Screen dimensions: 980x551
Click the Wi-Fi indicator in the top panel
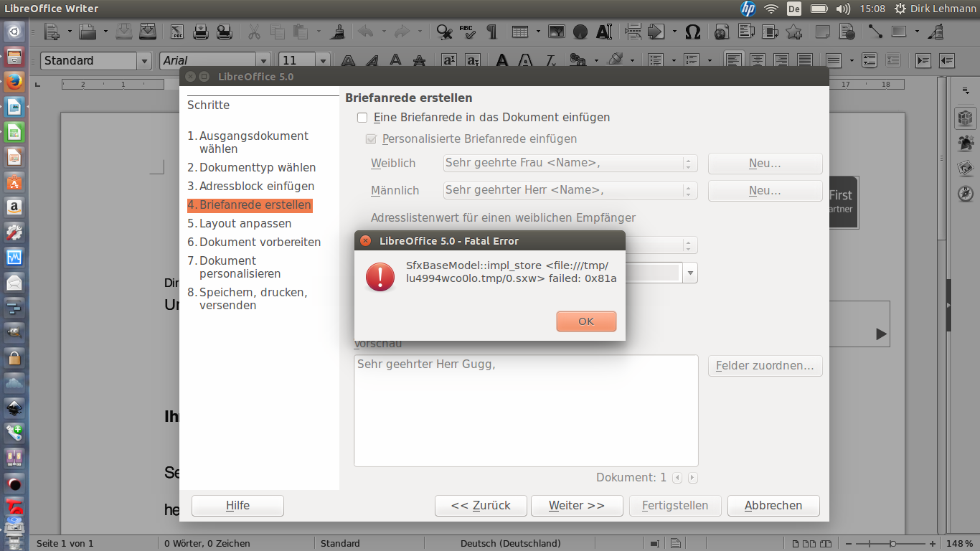771,9
